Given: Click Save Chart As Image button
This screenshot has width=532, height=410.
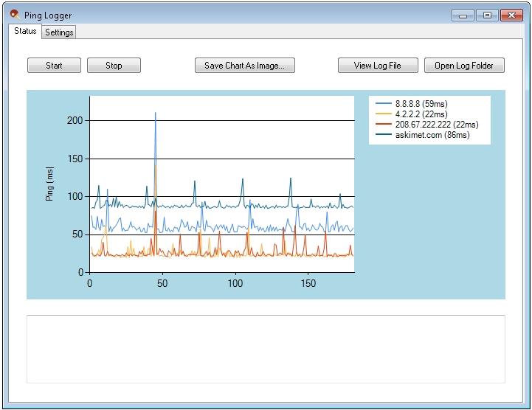Looking at the screenshot, I should 245,66.
